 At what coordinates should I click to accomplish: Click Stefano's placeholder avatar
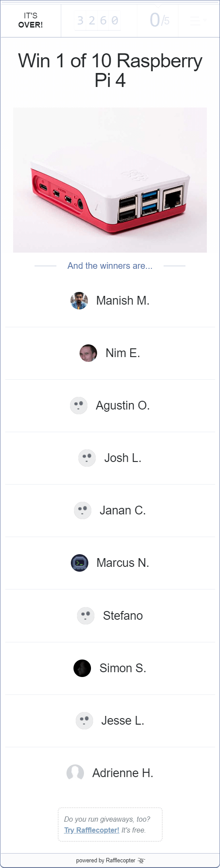pos(86,615)
